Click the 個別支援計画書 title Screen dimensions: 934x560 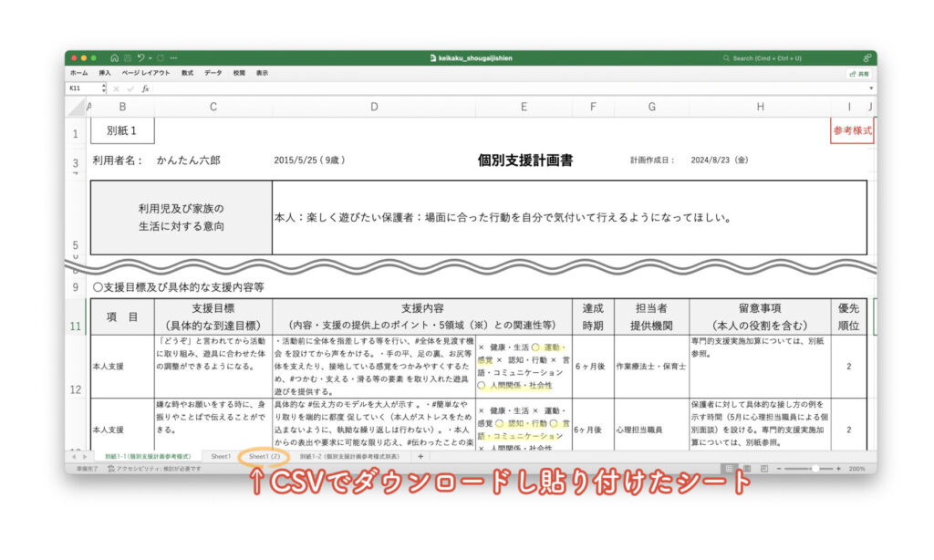pyautogui.click(x=524, y=161)
